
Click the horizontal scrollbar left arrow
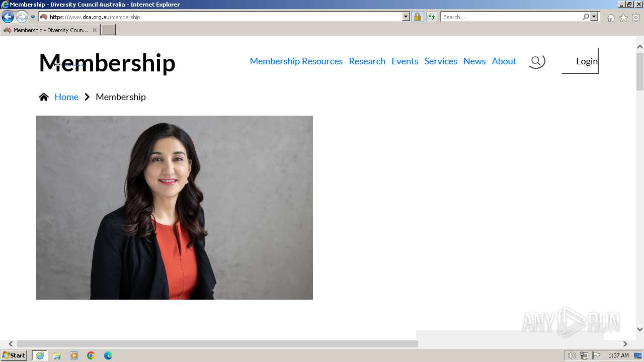11,344
